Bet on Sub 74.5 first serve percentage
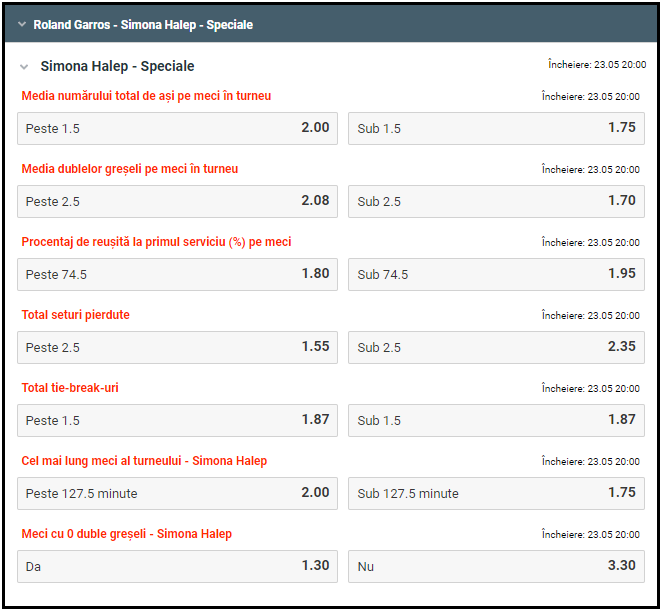 pyautogui.click(x=496, y=274)
